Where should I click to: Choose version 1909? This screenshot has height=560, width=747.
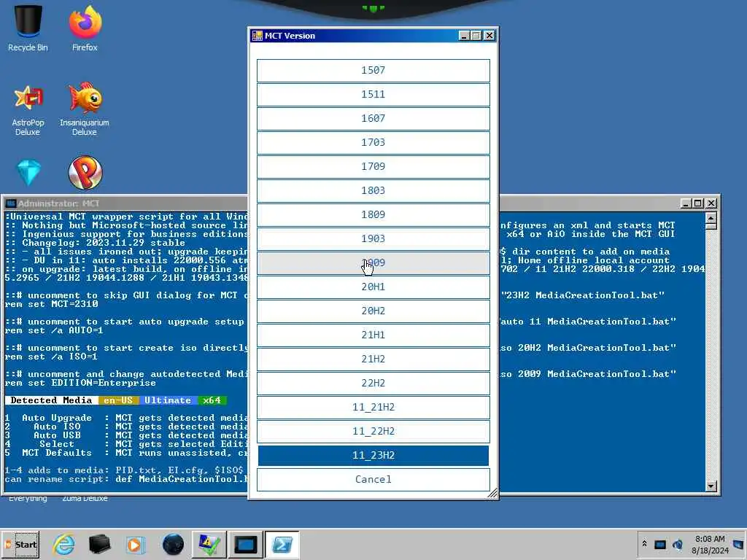373,262
